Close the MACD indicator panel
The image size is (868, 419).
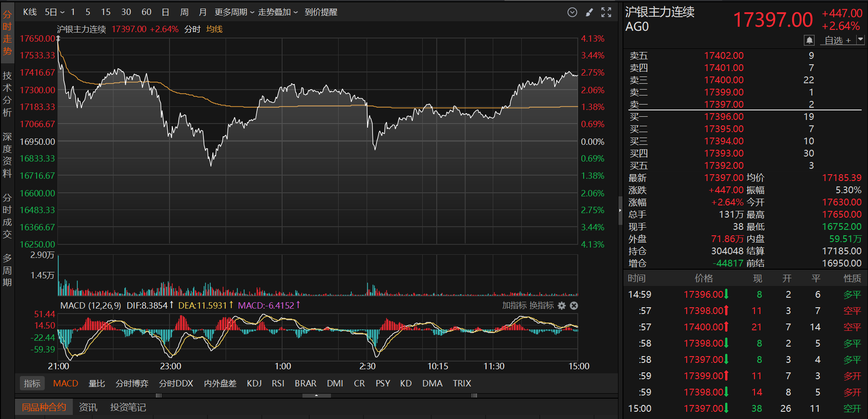pyautogui.click(x=574, y=306)
